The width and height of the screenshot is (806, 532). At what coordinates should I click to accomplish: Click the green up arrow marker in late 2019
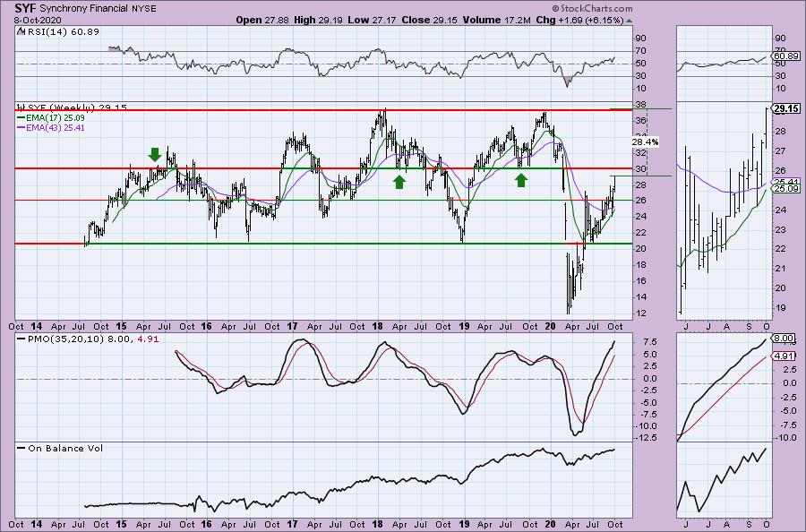(521, 180)
